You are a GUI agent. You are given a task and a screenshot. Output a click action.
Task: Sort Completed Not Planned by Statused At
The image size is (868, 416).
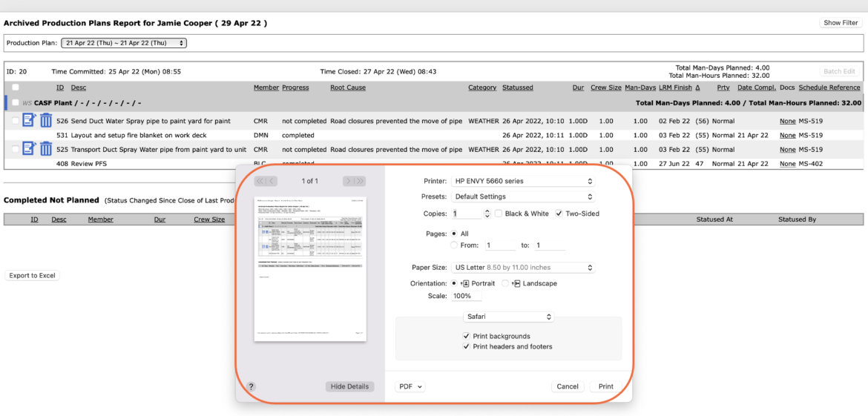(714, 219)
